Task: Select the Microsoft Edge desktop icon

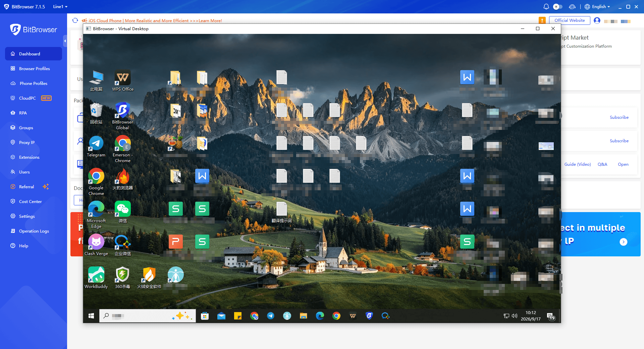Action: 96,214
